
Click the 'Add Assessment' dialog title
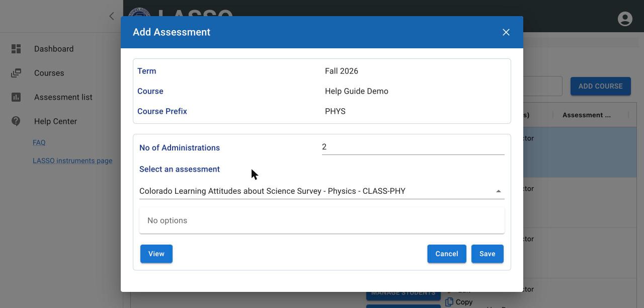[172, 32]
